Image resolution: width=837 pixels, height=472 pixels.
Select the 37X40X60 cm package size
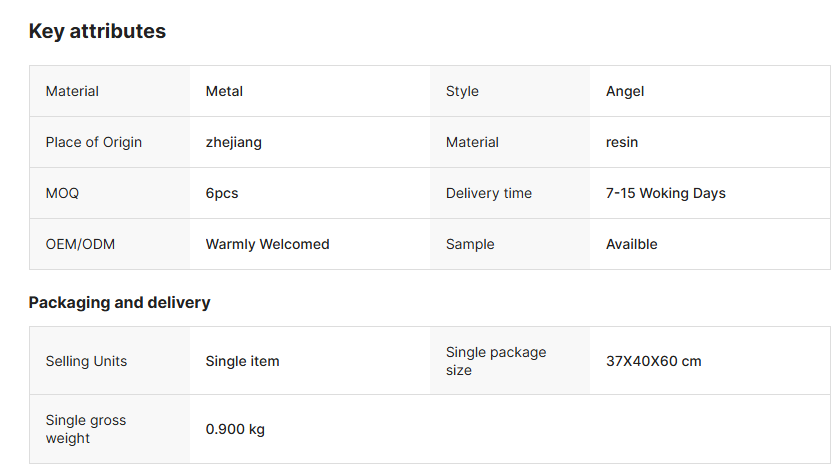(654, 361)
